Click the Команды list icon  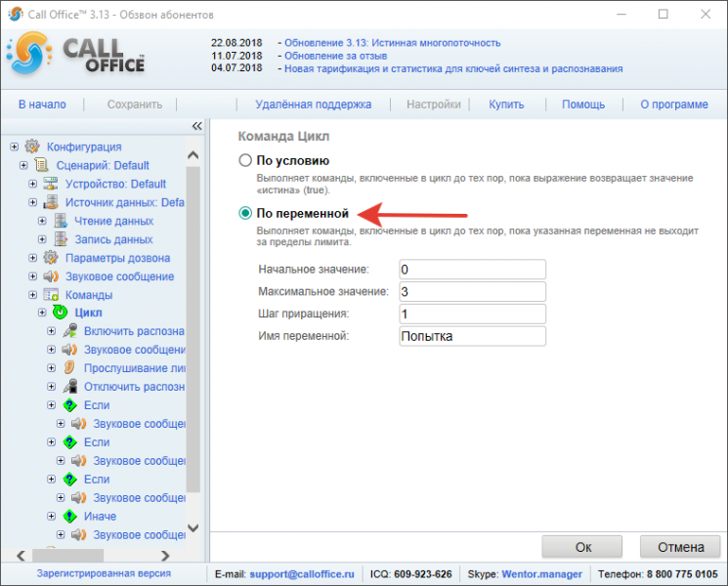51,295
